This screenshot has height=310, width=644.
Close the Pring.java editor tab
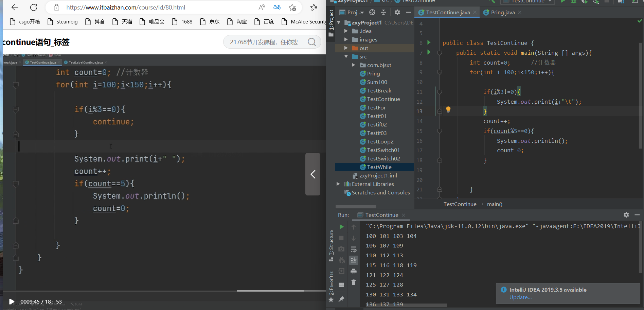[520, 13]
